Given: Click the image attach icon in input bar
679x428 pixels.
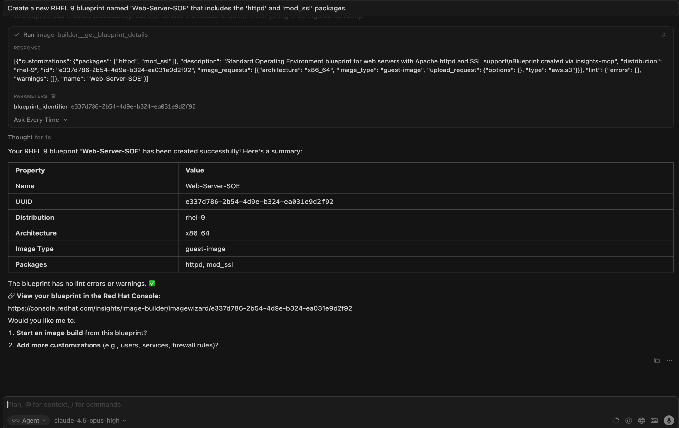Looking at the screenshot, I should coord(652,421).
